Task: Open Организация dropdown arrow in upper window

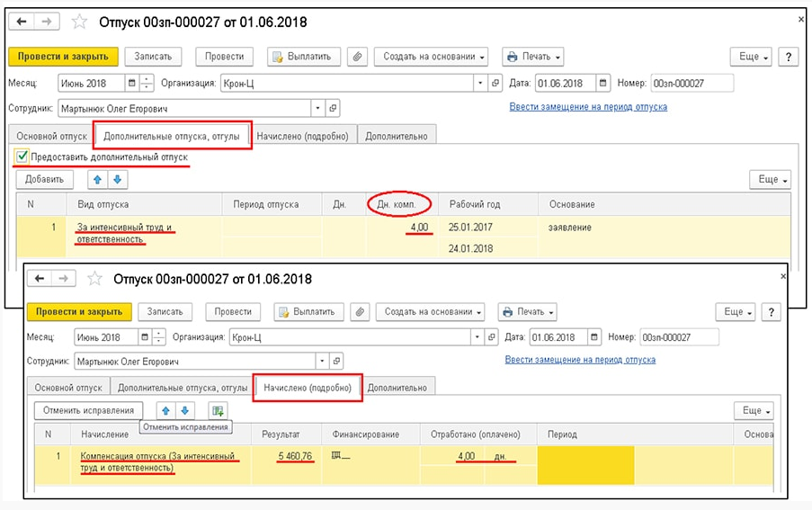Action: click(480, 83)
